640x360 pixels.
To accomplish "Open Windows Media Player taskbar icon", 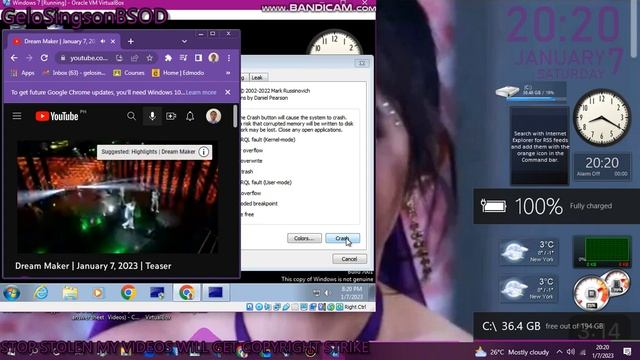I will 98,293.
